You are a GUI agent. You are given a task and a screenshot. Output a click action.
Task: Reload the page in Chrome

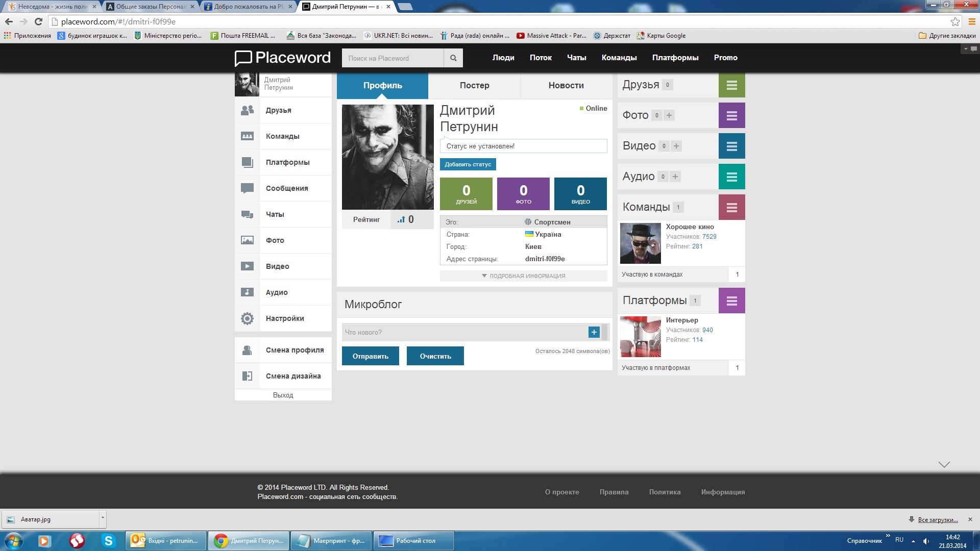[38, 21]
